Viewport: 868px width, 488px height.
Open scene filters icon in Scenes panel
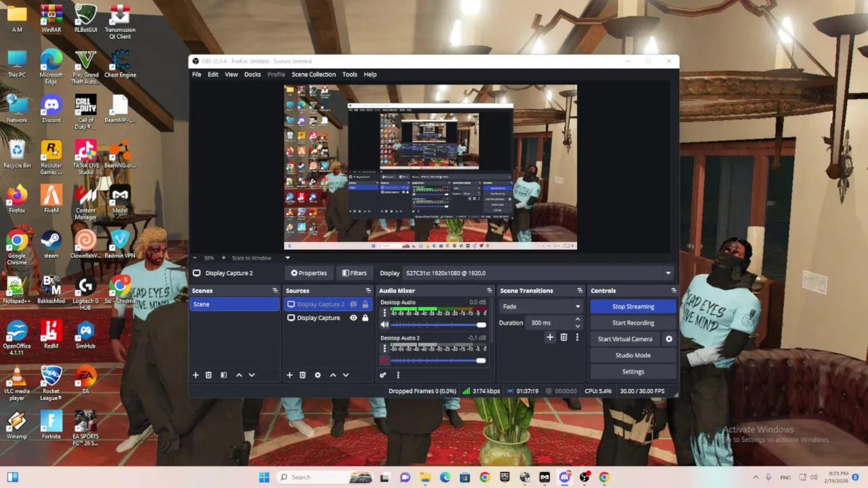click(x=223, y=375)
